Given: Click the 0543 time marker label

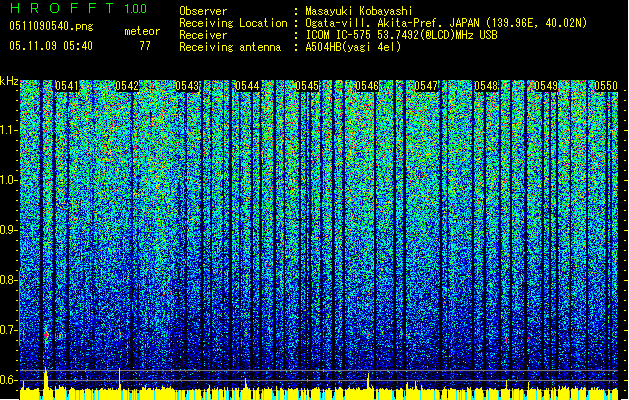Looking at the screenshot, I should (187, 86).
